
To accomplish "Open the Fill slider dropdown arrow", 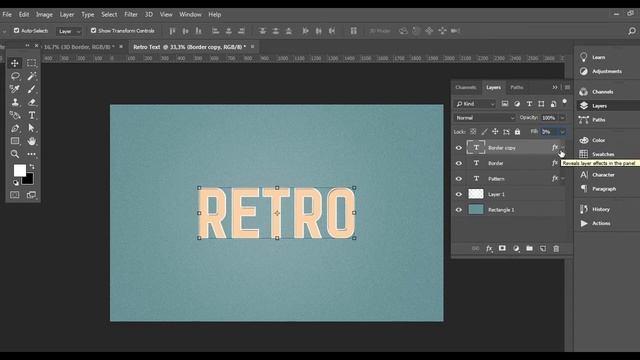I will click(563, 132).
